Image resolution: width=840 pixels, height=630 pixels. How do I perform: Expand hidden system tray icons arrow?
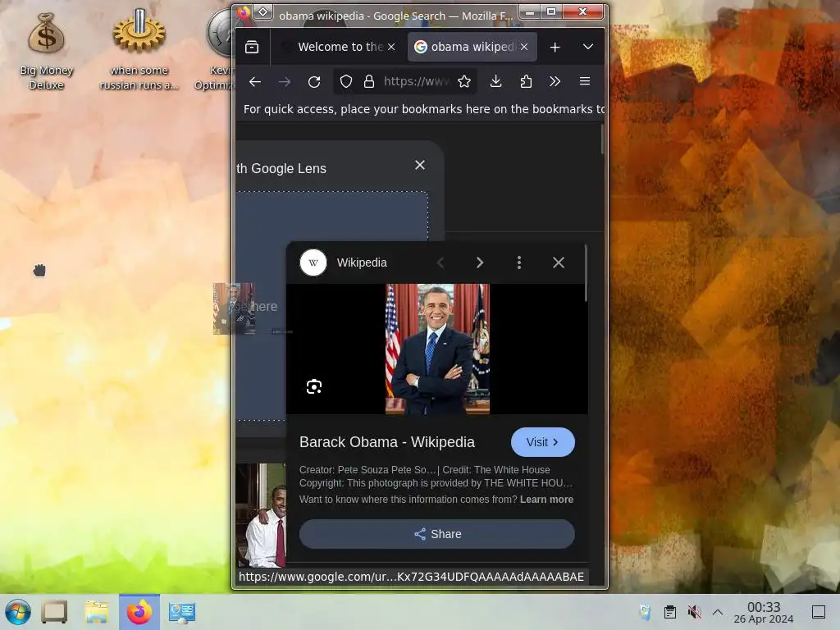click(x=718, y=612)
